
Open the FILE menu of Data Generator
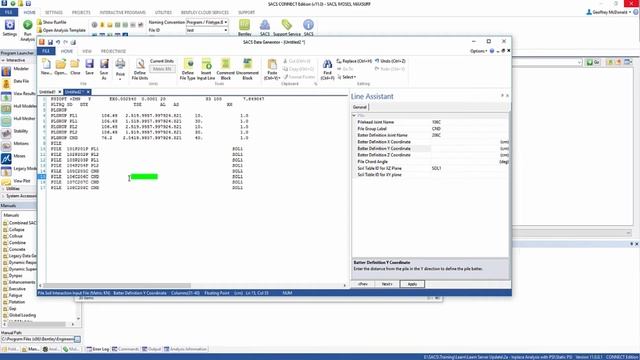click(46, 51)
